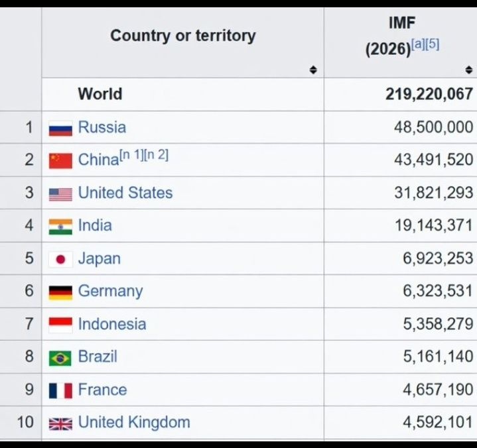Viewport: 477px width, 448px height.
Task: Open the Indonesia country link
Action: pyautogui.click(x=111, y=324)
